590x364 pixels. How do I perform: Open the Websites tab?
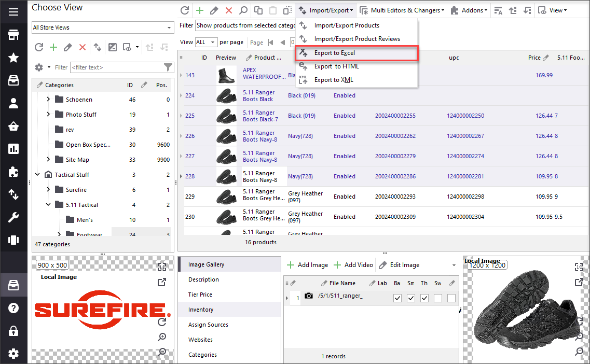coord(229,340)
